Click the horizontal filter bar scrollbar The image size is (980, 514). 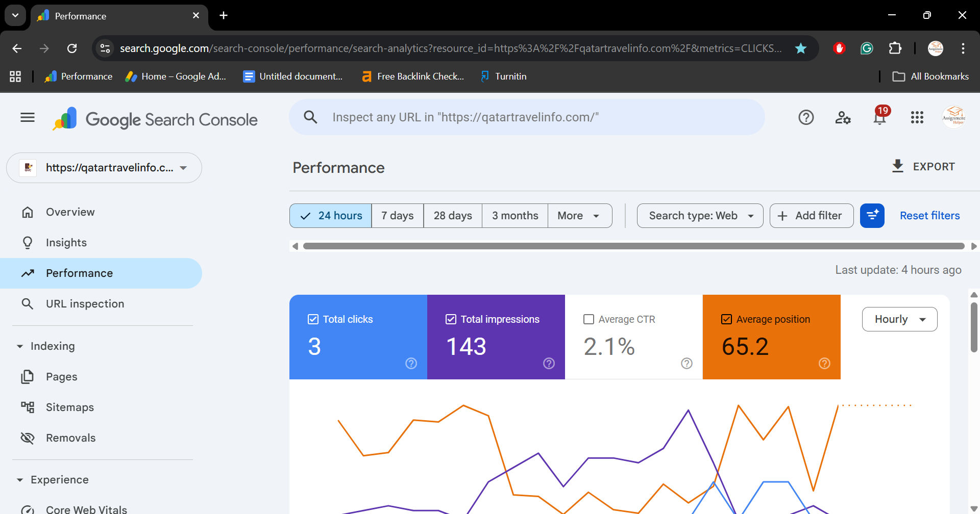click(633, 246)
